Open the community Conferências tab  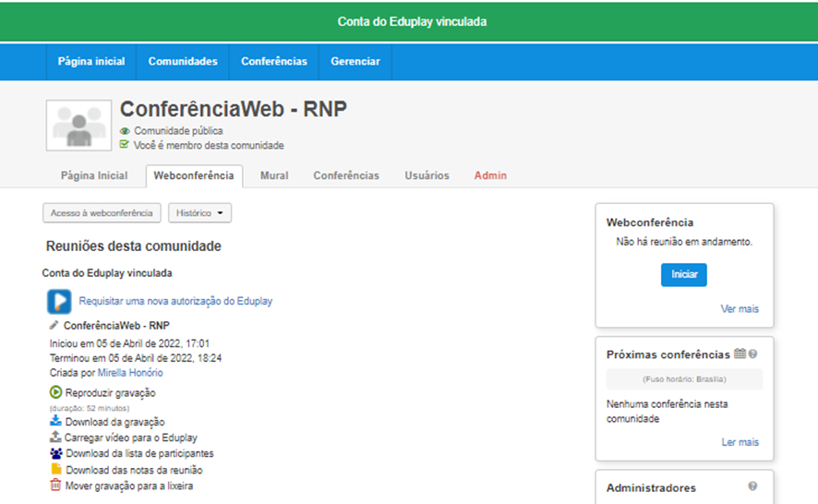[346, 175]
